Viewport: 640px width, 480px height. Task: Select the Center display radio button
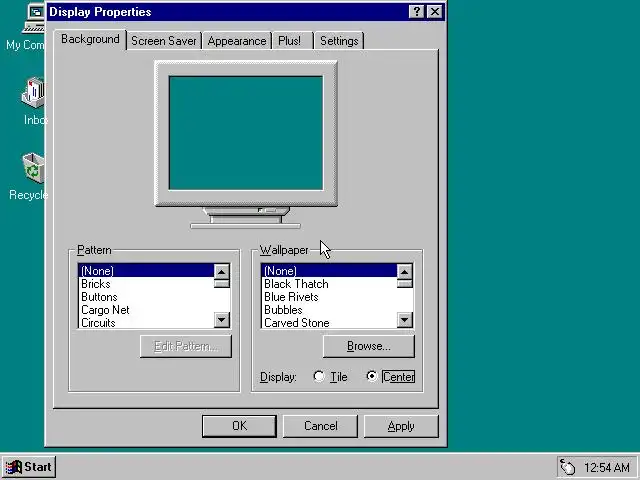click(371, 376)
